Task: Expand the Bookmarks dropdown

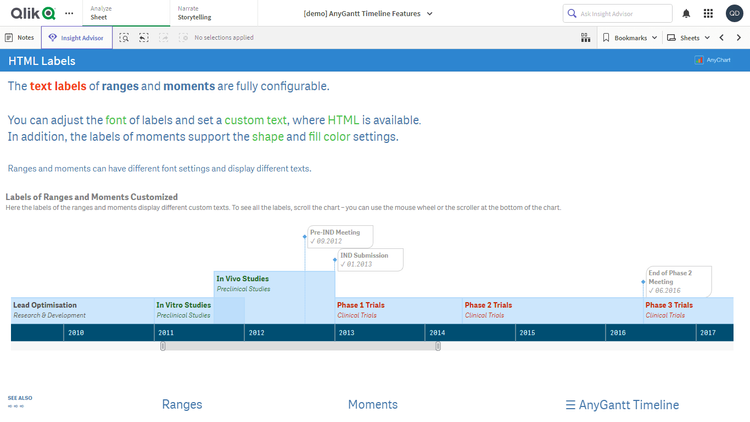Action: (630, 38)
